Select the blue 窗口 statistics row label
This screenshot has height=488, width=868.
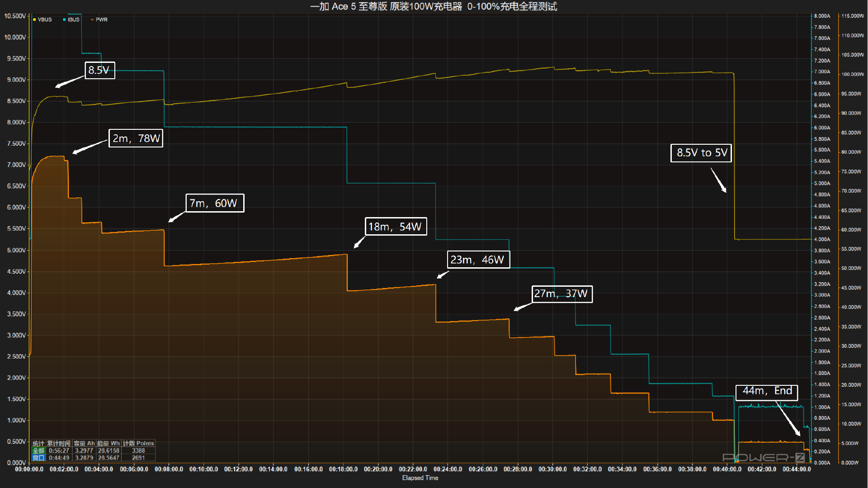[x=38, y=458]
